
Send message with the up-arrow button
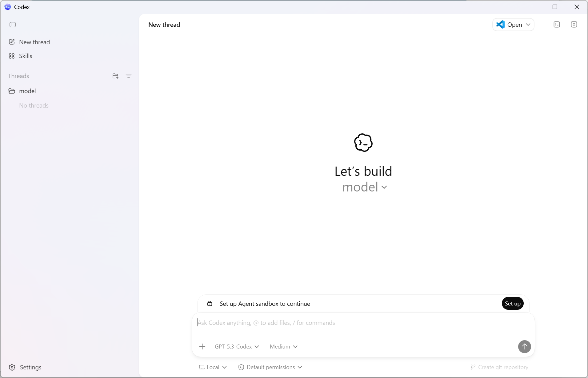(524, 347)
